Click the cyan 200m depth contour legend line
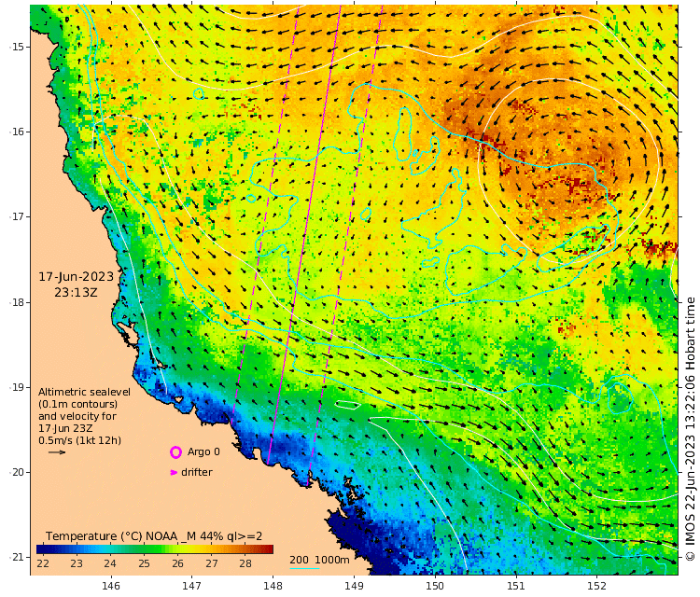Screen dimensions: 700x597 tap(304, 568)
